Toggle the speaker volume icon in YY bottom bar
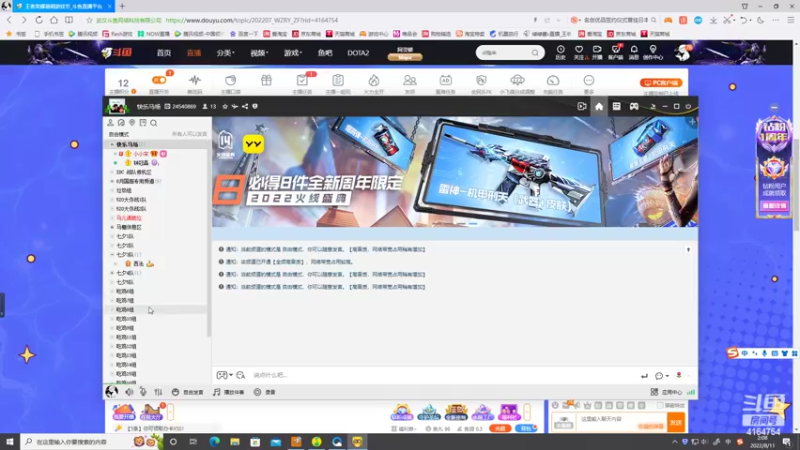 click(x=130, y=392)
